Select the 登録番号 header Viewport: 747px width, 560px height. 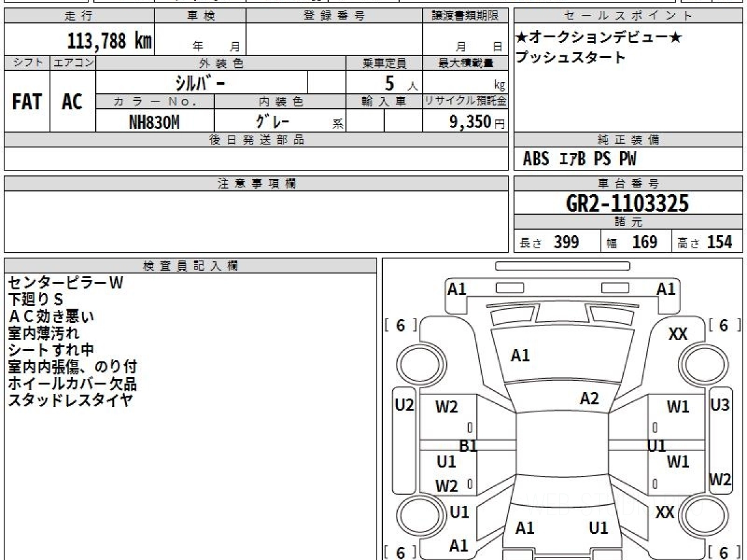(334, 16)
